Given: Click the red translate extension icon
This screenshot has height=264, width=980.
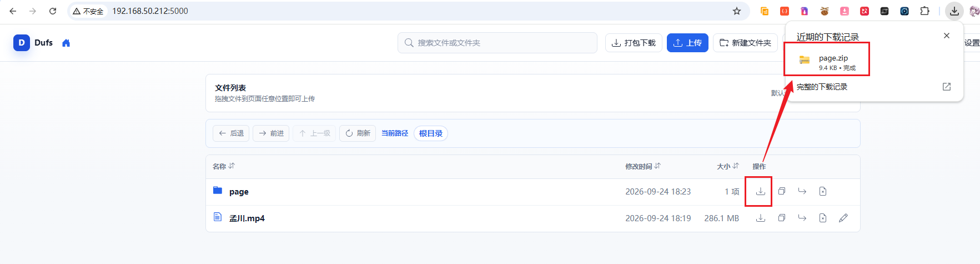Looking at the screenshot, I should click(x=865, y=11).
